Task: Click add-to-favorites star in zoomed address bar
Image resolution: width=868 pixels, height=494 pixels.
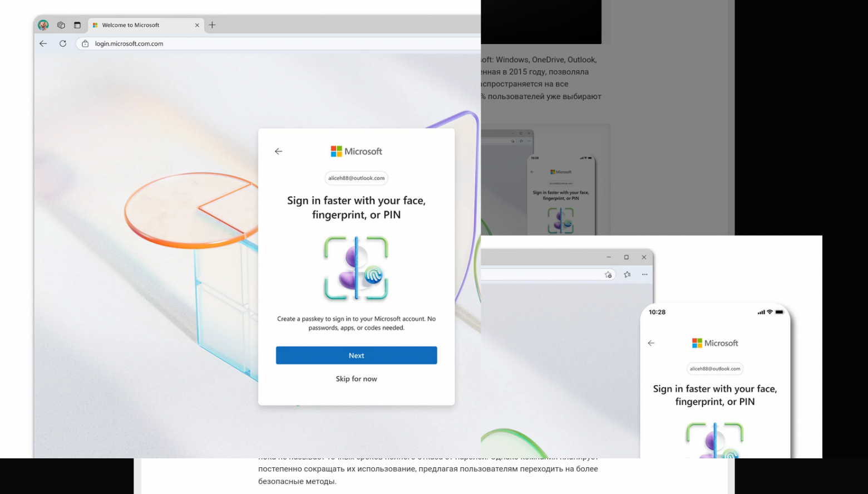Action: pos(608,275)
